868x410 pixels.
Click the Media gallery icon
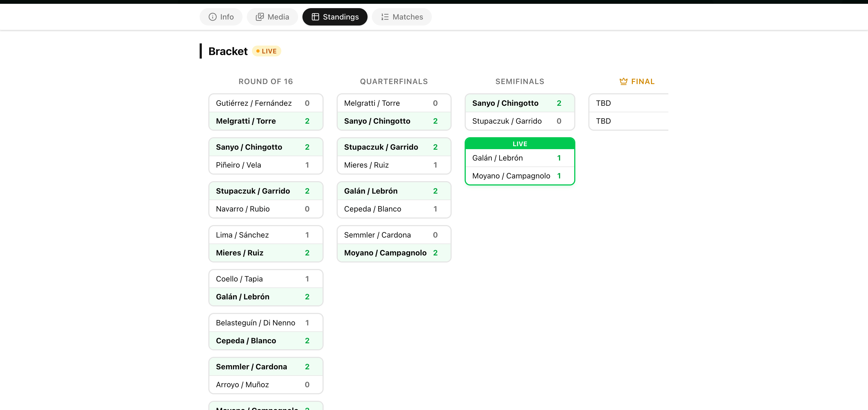tap(260, 17)
